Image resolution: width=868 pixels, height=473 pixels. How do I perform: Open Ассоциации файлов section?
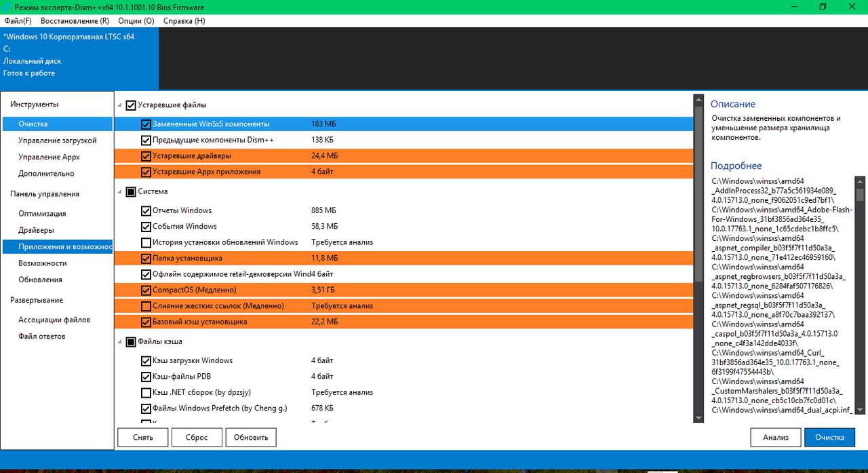point(57,320)
